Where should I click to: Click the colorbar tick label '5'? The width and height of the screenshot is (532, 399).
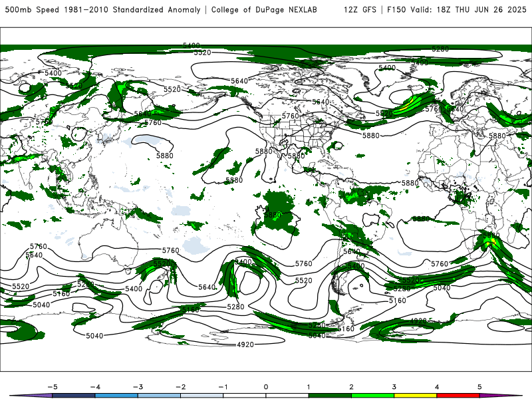click(x=479, y=387)
